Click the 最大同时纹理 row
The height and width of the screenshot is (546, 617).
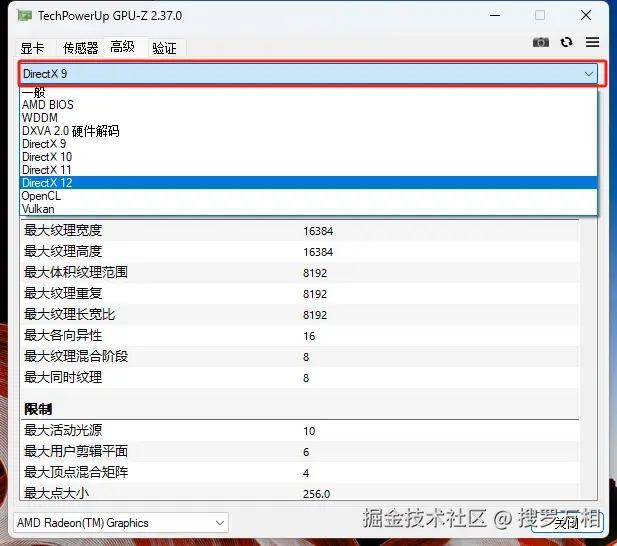pos(300,378)
